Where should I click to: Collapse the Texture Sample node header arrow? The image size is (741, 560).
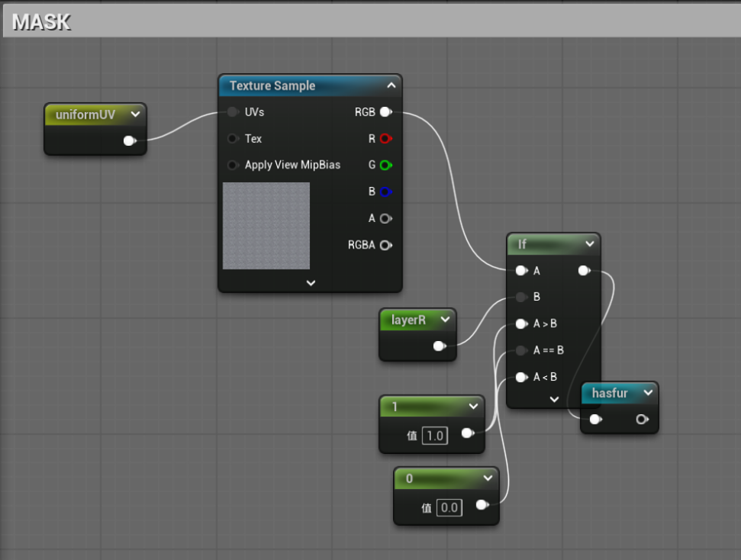(391, 85)
